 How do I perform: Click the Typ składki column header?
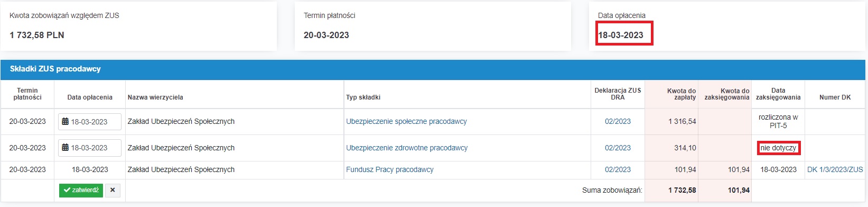[363, 97]
